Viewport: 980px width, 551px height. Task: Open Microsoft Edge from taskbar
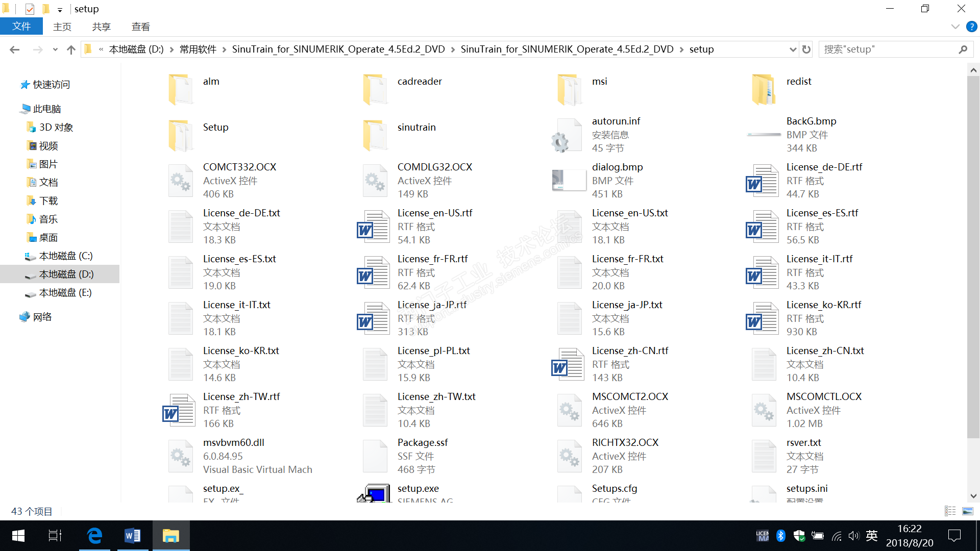[x=94, y=536]
